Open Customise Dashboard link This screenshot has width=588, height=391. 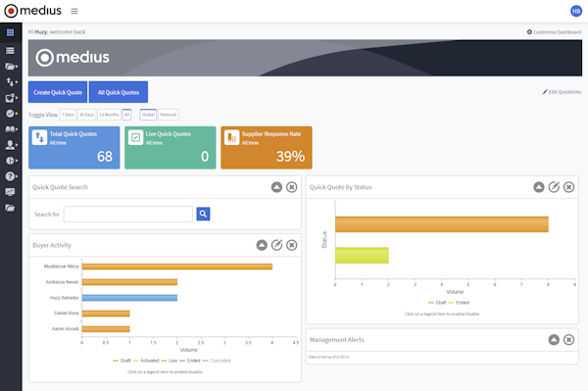(x=554, y=32)
